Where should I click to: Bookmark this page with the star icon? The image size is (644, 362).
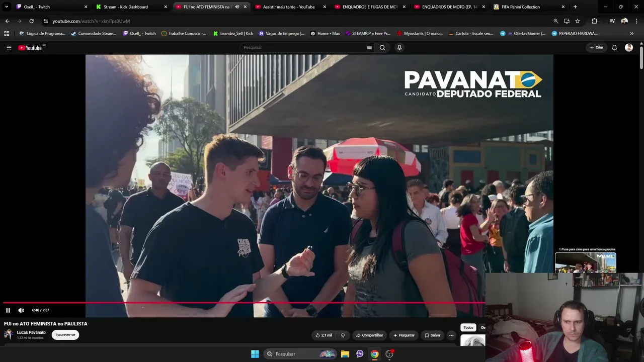(x=578, y=21)
